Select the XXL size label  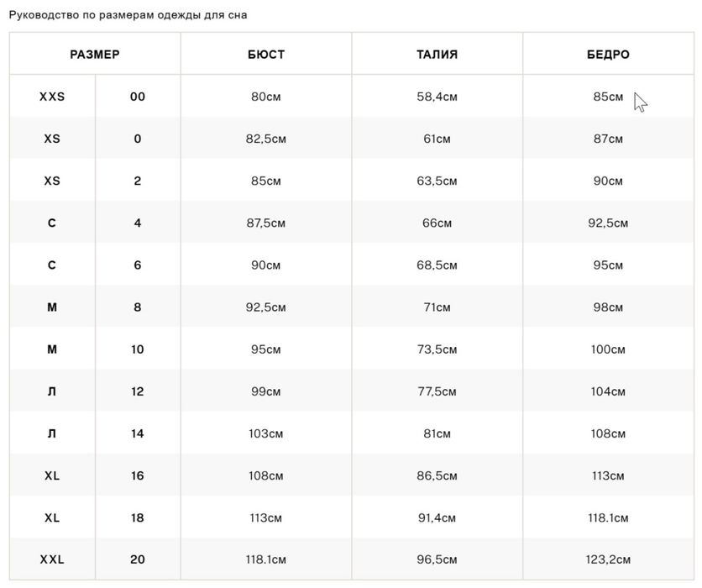pyautogui.click(x=52, y=559)
